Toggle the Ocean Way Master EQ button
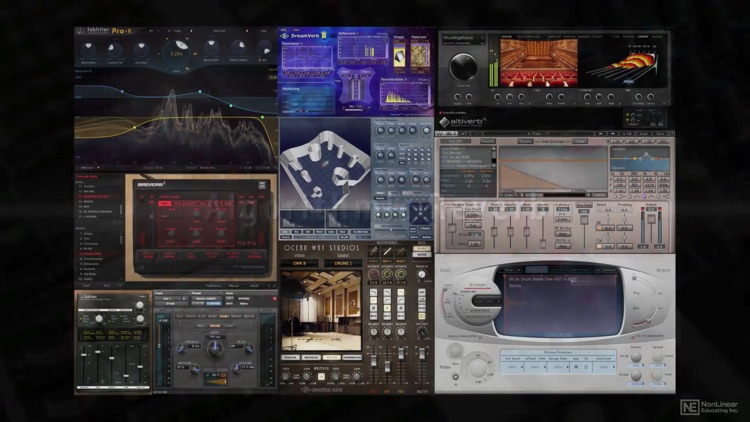 click(x=321, y=377)
